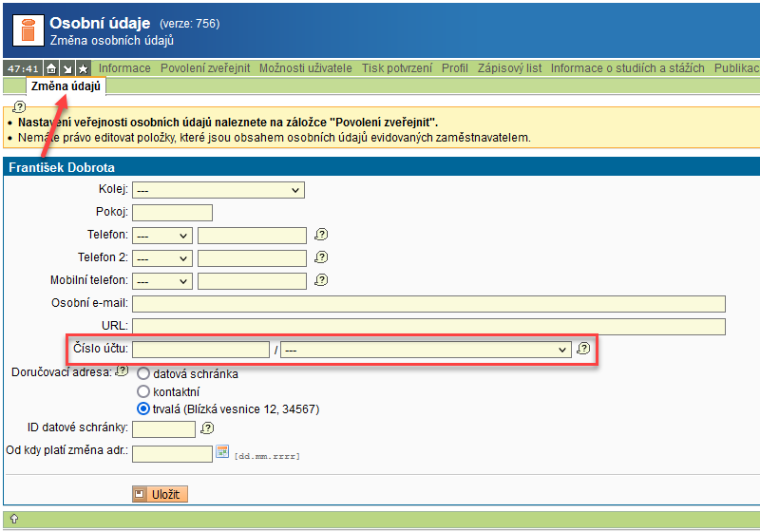Select the trvalá address radio button
Viewport: 760px width, 532px height.
143,408
